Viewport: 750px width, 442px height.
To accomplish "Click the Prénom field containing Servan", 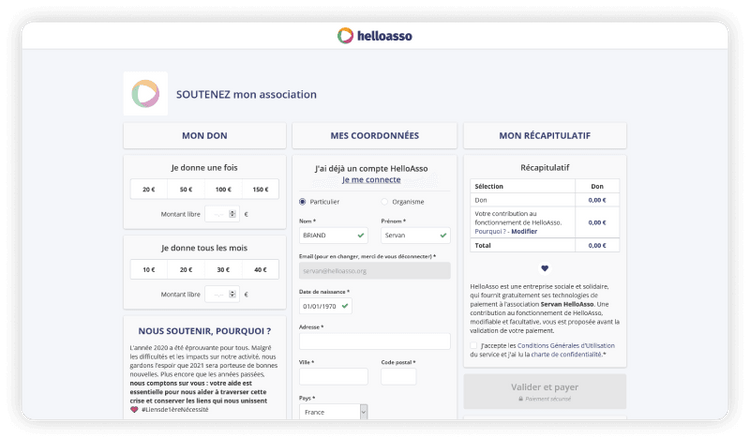I will (x=416, y=235).
